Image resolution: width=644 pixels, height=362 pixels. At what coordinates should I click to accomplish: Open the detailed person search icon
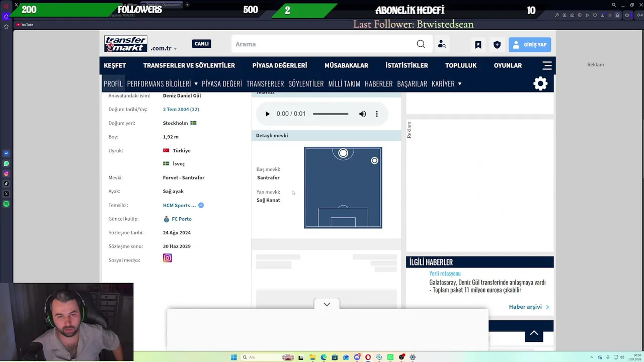[x=442, y=44]
